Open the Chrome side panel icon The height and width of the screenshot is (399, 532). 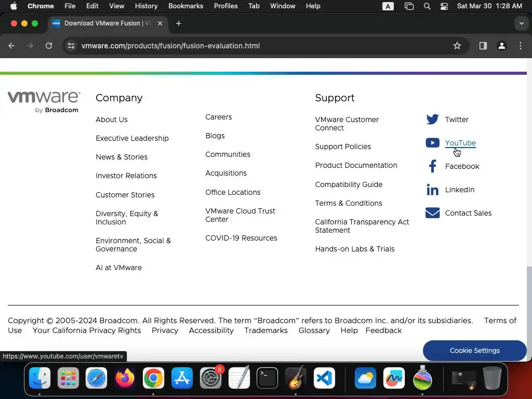[x=483, y=46]
